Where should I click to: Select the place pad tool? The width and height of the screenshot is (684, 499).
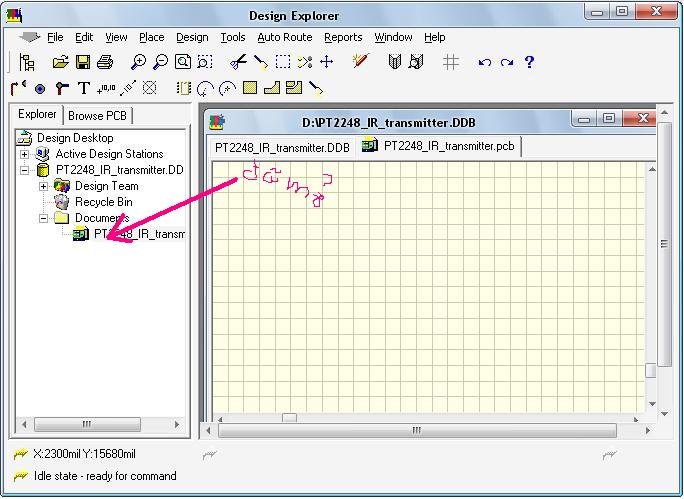click(40, 89)
